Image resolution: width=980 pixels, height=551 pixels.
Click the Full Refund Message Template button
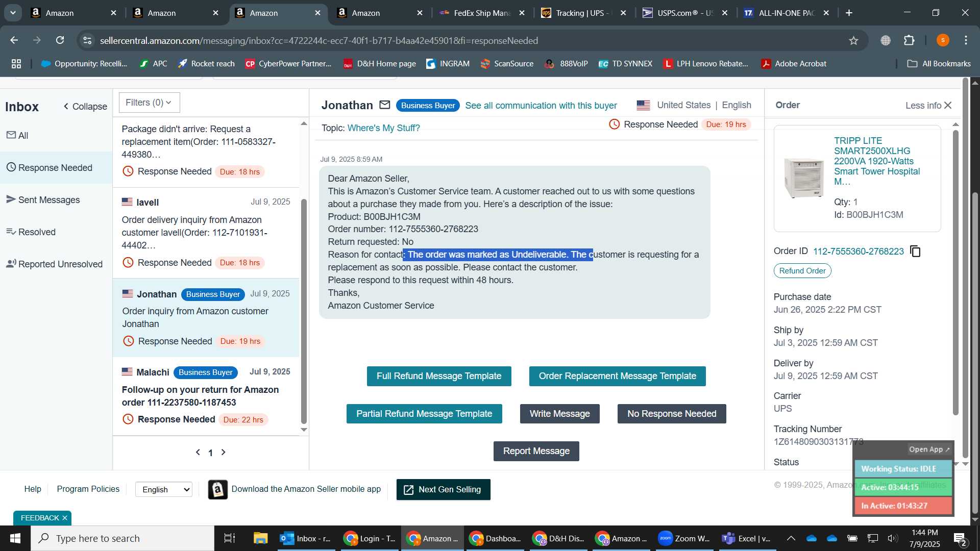(439, 376)
